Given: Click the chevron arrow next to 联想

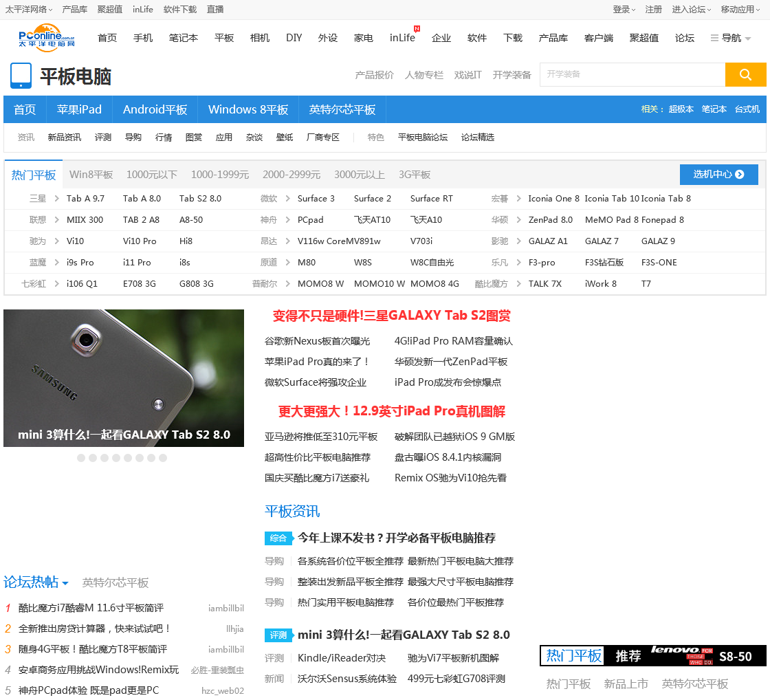Looking at the screenshot, I should [56, 219].
